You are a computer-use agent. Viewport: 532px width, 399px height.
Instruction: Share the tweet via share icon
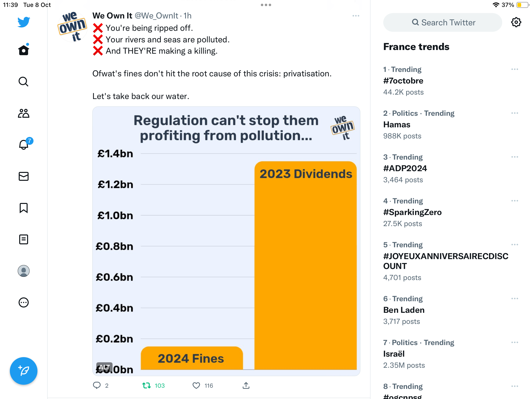coord(246,385)
